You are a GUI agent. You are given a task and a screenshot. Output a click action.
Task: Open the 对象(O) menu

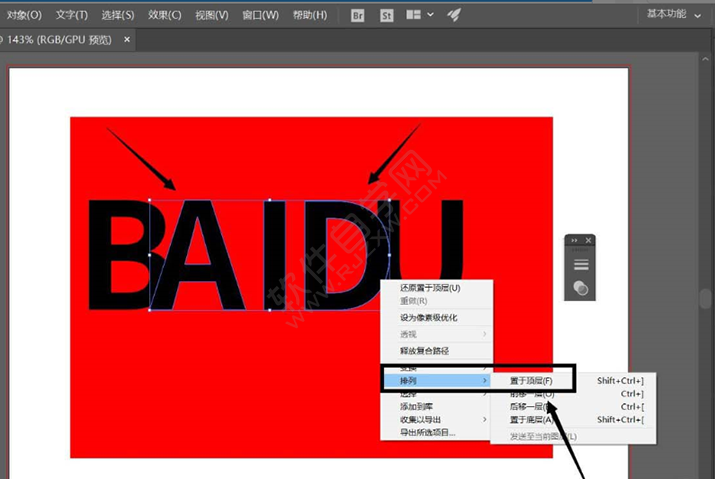[x=24, y=15]
